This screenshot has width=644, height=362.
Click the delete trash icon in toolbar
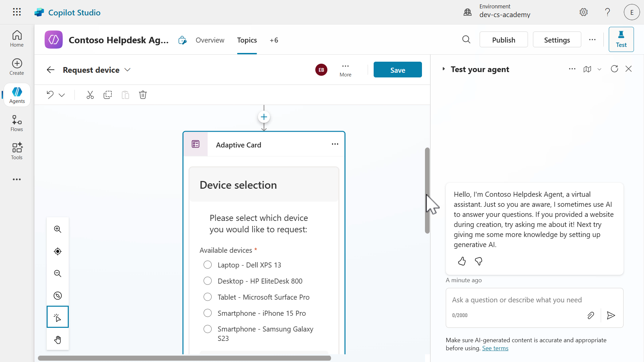(x=143, y=95)
